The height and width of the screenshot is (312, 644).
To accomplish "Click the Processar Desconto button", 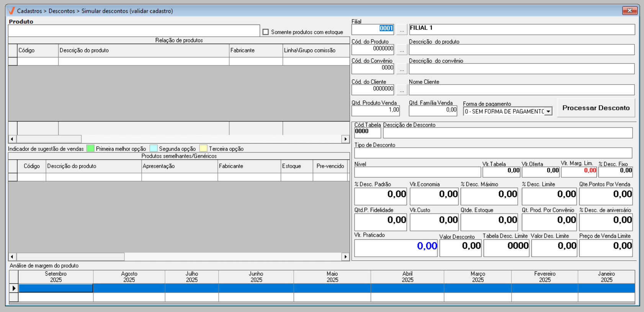I will (595, 108).
